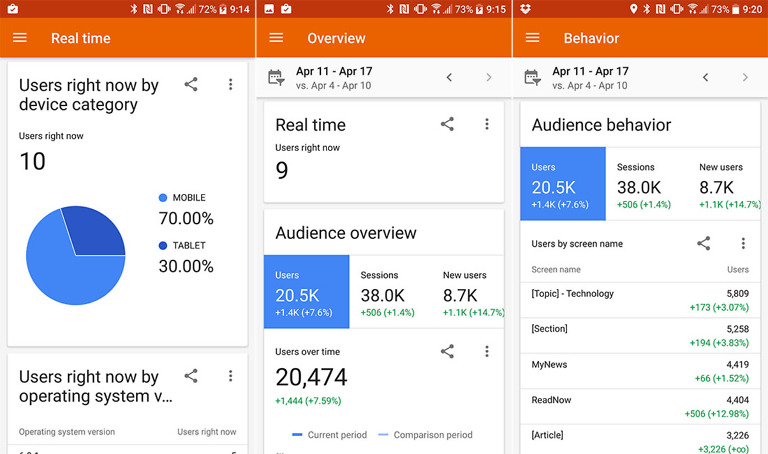Click the Mobile legend color dot

164,198
